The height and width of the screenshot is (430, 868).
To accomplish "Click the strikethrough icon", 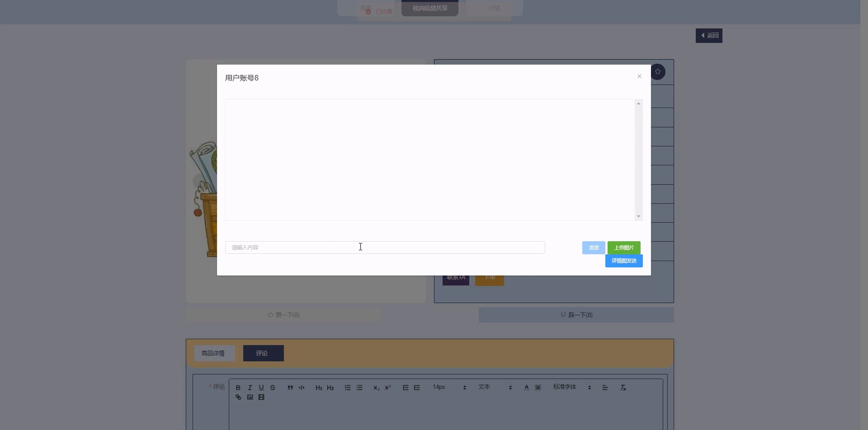I will tap(273, 388).
